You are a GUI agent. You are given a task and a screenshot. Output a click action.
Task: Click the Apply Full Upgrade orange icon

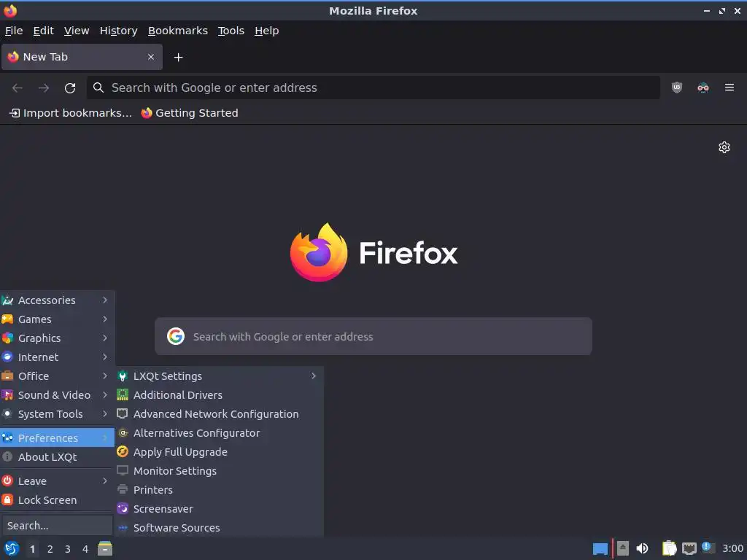pos(123,452)
